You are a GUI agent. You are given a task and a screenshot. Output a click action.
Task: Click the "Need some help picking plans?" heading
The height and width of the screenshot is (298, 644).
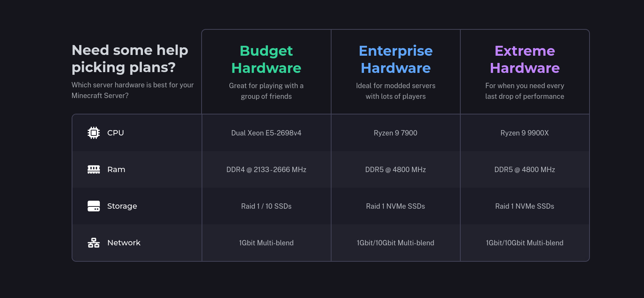pyautogui.click(x=130, y=58)
